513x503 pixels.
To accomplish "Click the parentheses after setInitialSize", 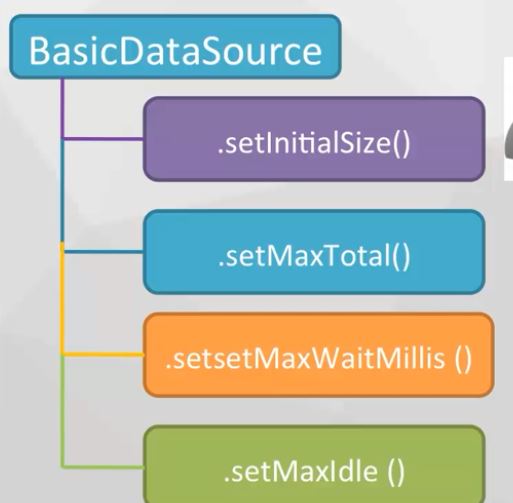I will [x=401, y=144].
